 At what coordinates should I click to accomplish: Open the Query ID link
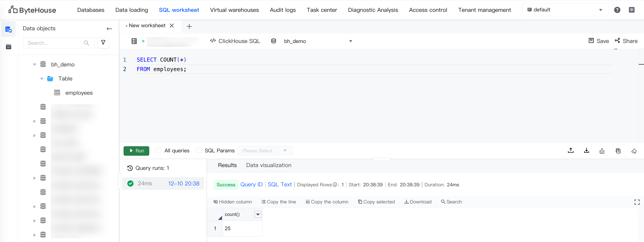coord(251,185)
